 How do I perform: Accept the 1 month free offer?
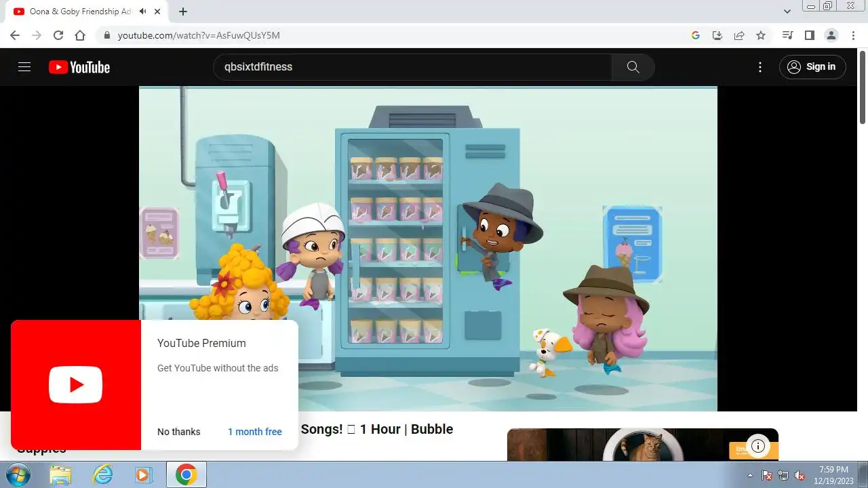coord(255,432)
